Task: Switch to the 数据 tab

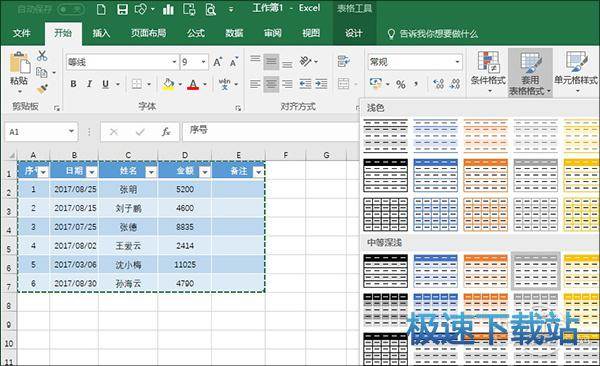Action: click(x=234, y=33)
